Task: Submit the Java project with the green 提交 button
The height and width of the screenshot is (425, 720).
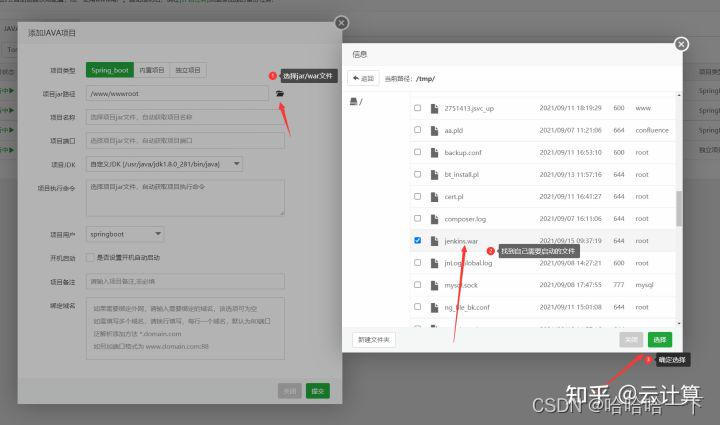Action: pos(318,391)
